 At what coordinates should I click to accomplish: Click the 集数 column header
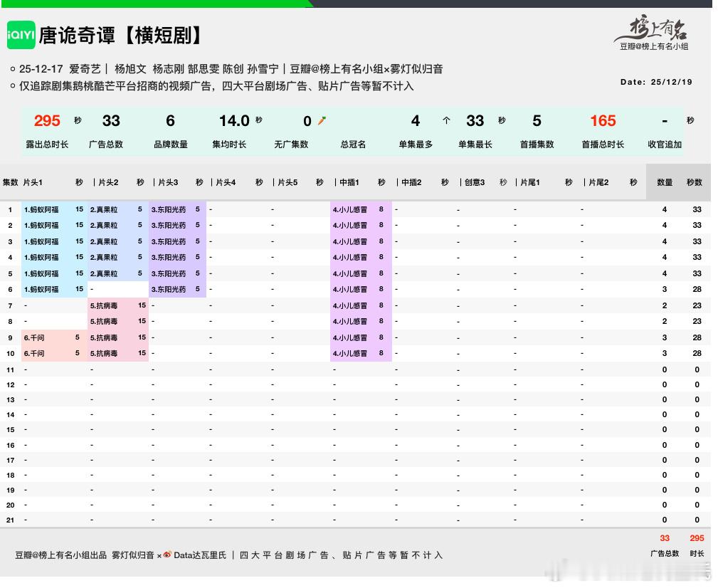click(10, 182)
